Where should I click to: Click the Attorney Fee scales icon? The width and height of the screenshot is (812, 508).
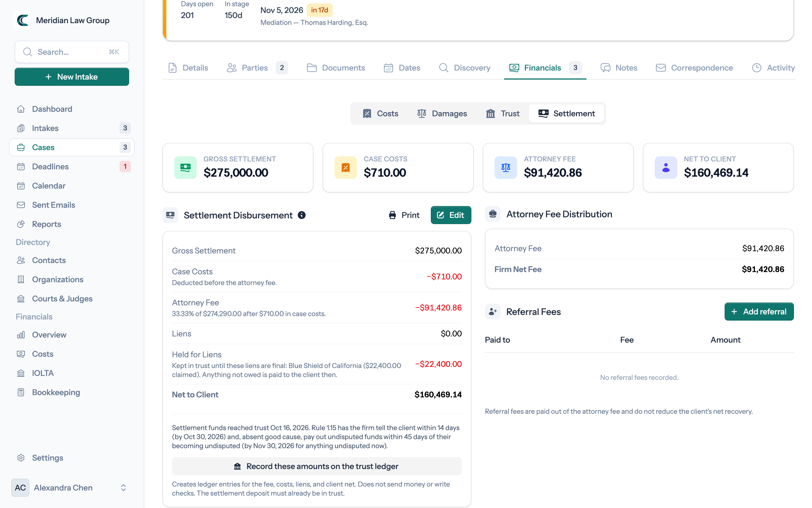click(x=506, y=168)
